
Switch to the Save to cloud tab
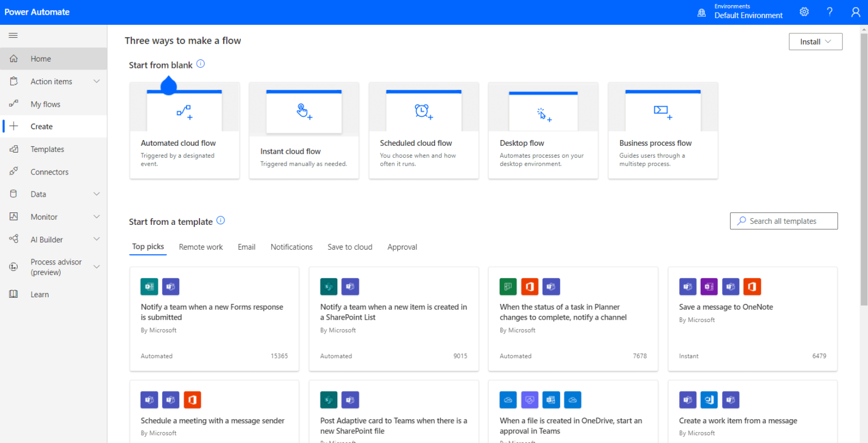coord(350,247)
